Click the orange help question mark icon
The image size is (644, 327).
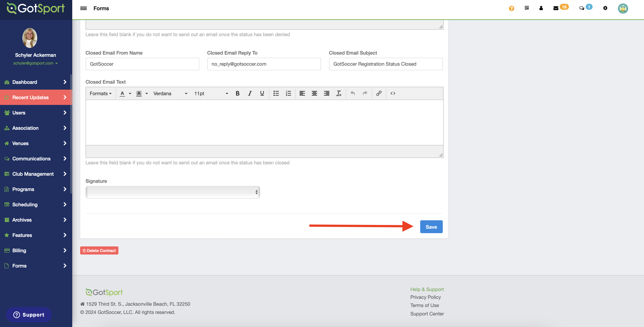coord(511,8)
